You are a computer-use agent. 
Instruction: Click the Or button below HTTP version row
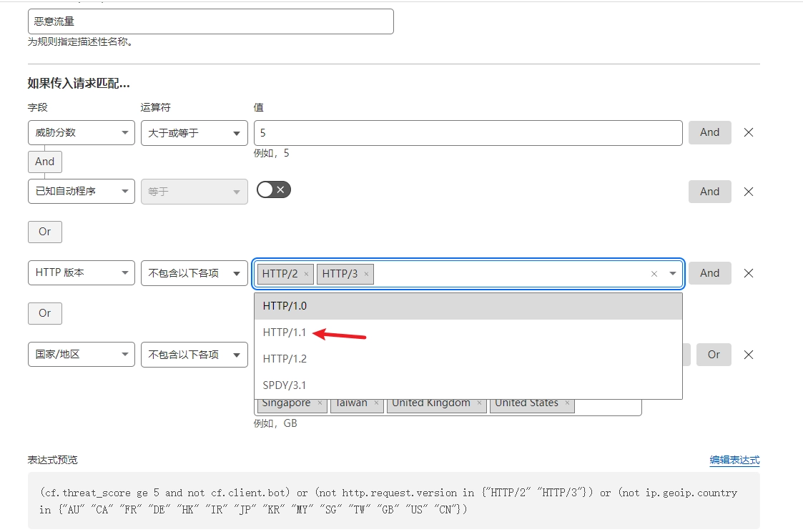45,313
